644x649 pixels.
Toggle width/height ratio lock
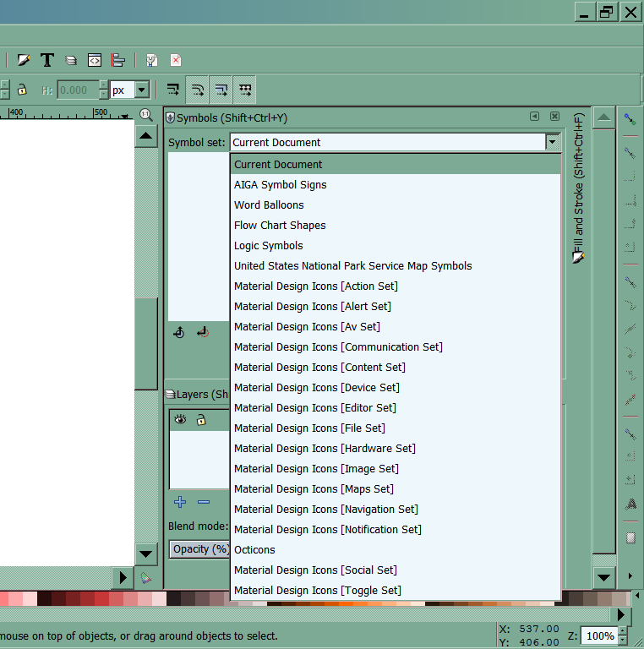tap(22, 90)
